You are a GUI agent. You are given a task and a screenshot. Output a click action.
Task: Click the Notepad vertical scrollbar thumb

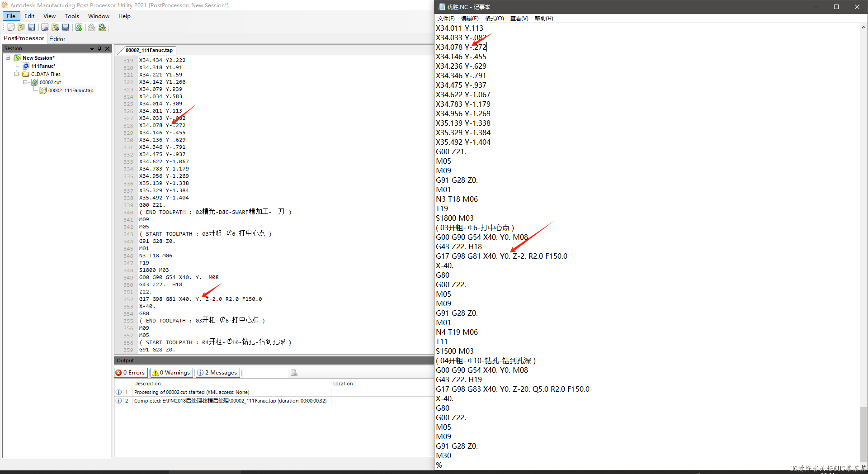point(863,434)
